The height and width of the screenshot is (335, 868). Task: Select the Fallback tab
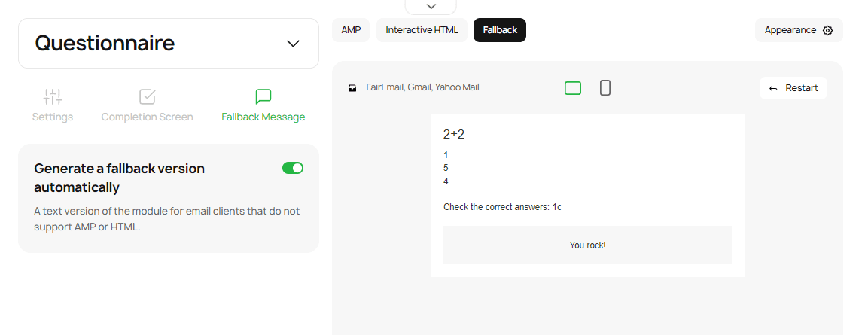pyautogui.click(x=500, y=30)
